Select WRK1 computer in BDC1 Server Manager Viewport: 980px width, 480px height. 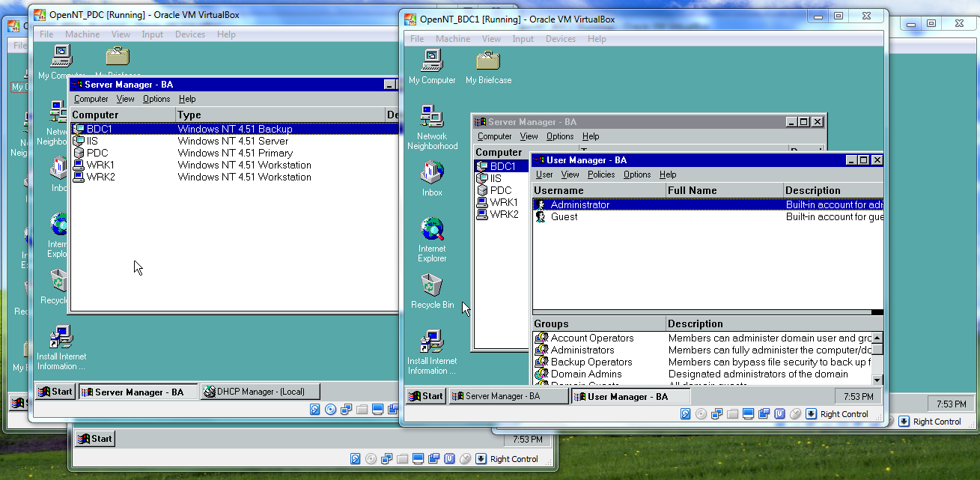(504, 202)
